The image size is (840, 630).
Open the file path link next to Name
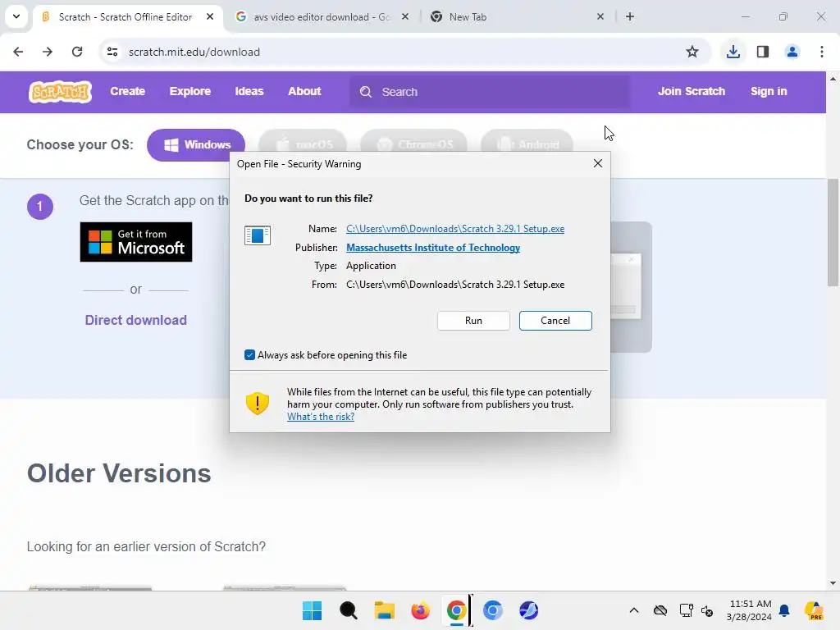coord(455,229)
